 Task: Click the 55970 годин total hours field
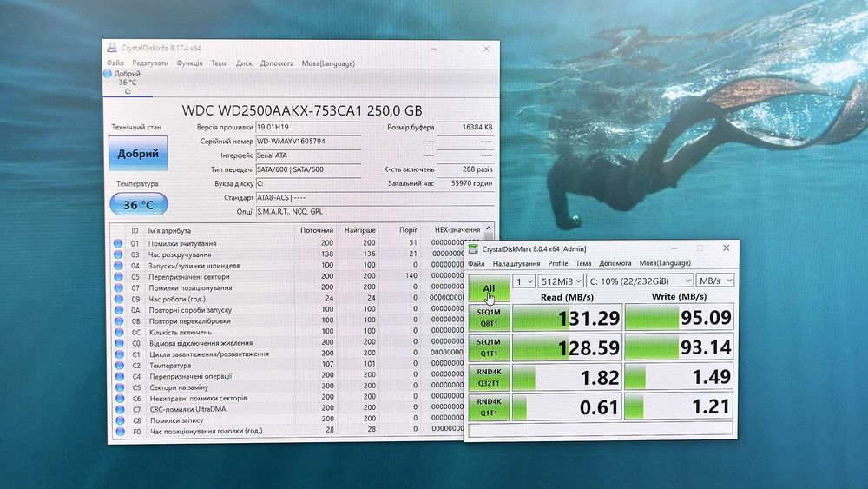465,182
